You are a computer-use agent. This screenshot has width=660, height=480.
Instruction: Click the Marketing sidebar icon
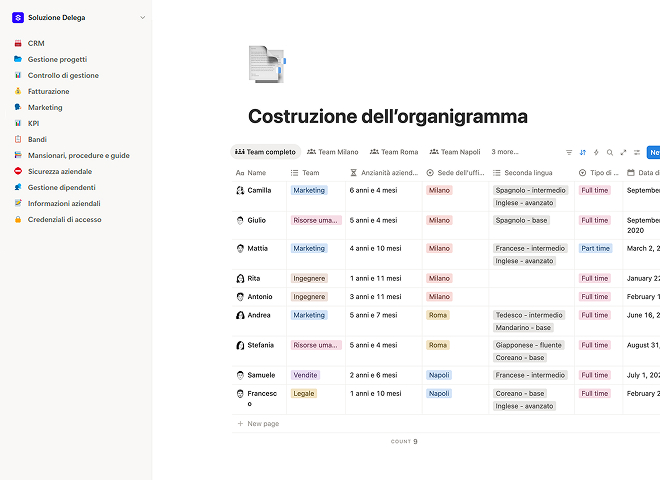(x=18, y=107)
